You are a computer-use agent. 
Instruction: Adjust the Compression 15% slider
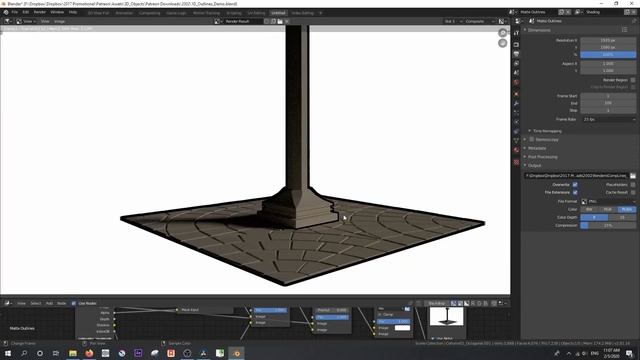[608, 225]
